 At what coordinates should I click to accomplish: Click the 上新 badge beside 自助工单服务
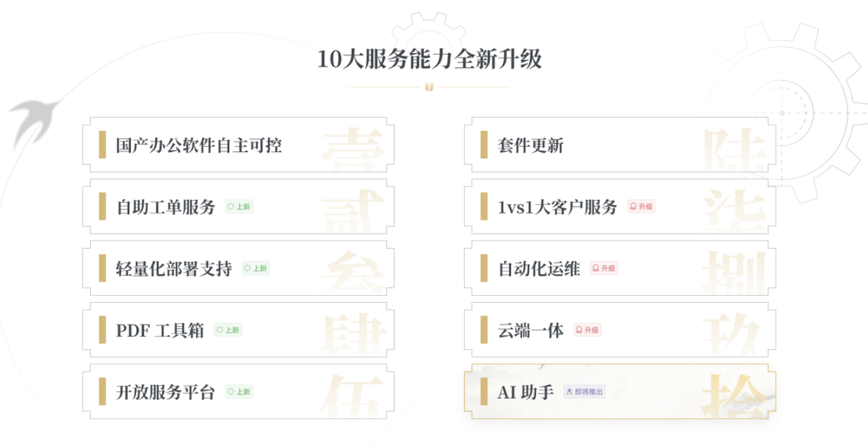pyautogui.click(x=239, y=207)
